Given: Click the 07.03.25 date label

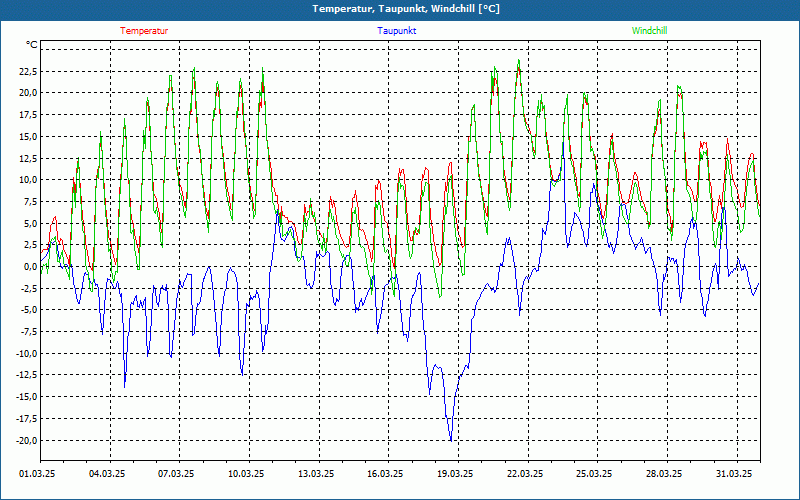Looking at the screenshot, I should pyautogui.click(x=176, y=474).
